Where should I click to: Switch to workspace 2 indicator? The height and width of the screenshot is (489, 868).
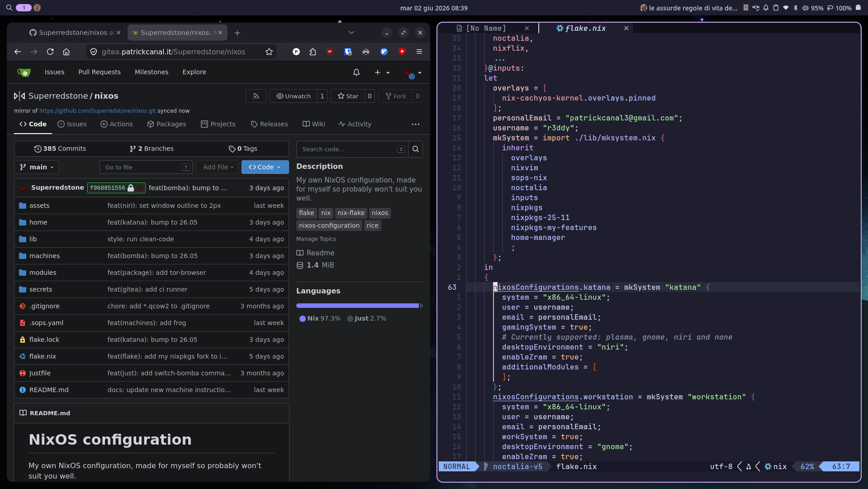tap(37, 8)
